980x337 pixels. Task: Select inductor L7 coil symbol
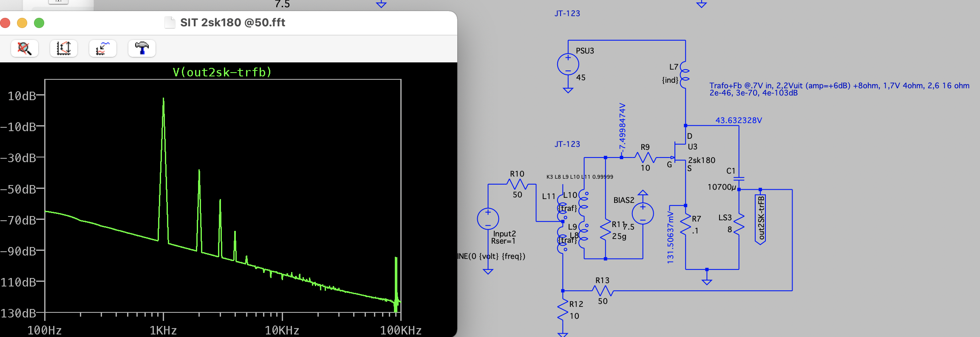pyautogui.click(x=685, y=75)
